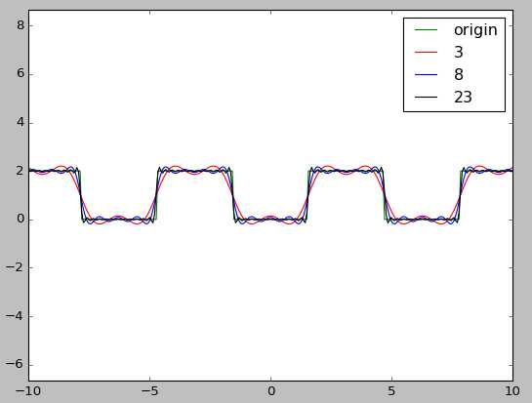Click the x-axis tick label 0

[x=270, y=391]
